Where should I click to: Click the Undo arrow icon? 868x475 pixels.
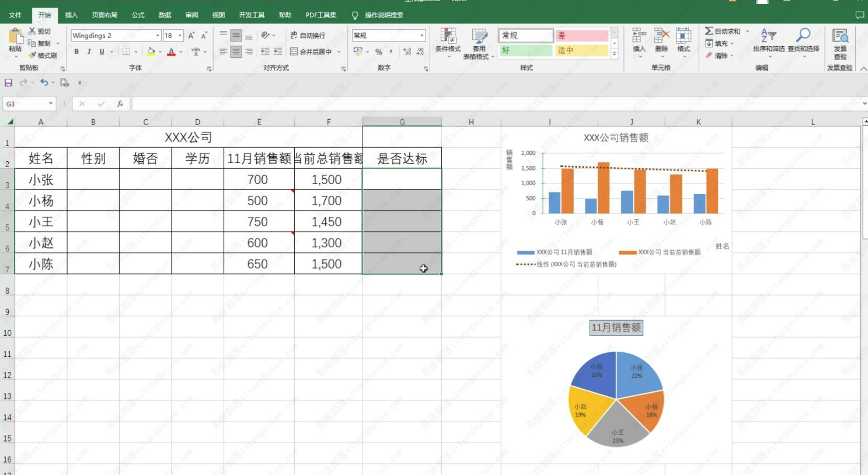coord(43,83)
